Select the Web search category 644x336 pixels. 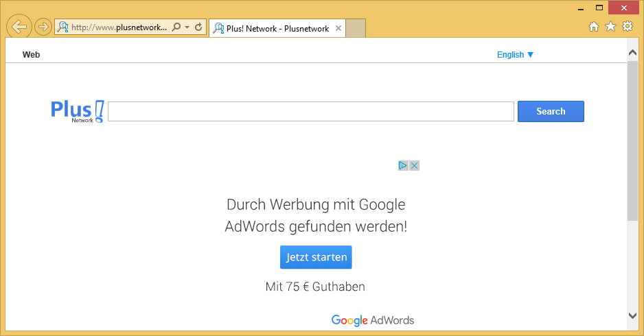tap(31, 55)
